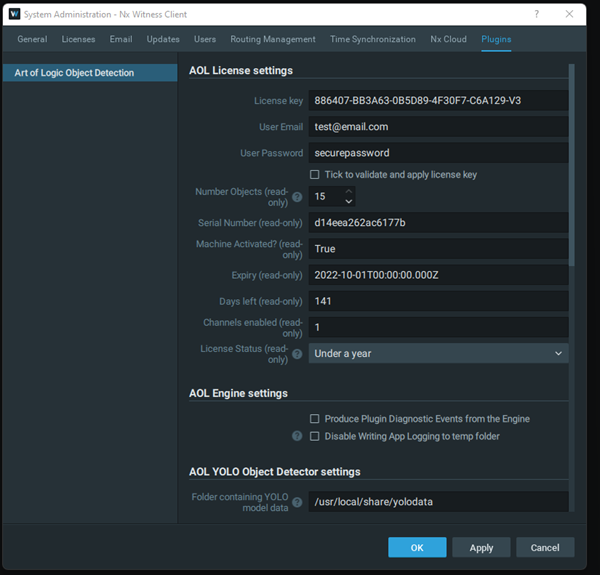The image size is (600, 575).
Task: Click the YOLO model data folder path field
Action: (438, 502)
